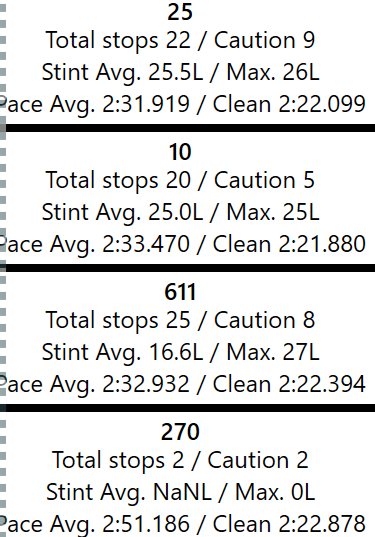375x537 pixels.
Task: Click Total stops 2 / Caution 2
Action: point(180,460)
